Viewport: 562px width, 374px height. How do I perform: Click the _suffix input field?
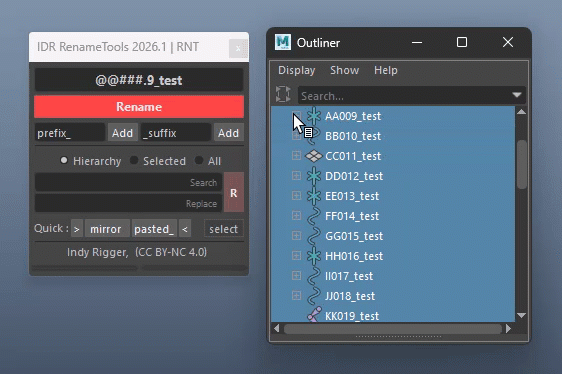(x=176, y=133)
